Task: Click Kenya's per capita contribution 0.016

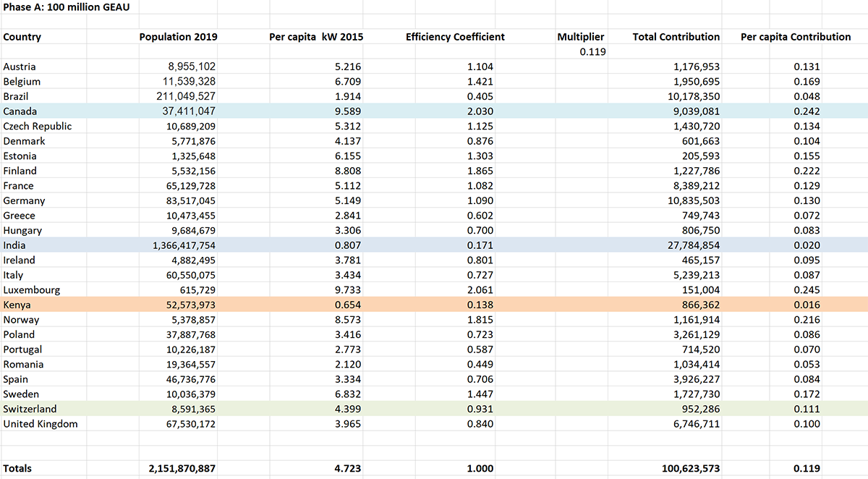Action: pos(807,305)
